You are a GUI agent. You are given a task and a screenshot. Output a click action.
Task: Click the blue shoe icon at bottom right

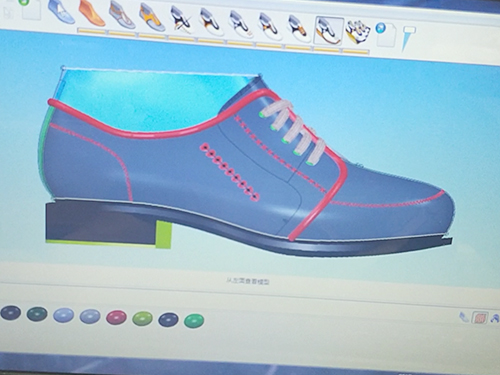[x=464, y=317]
